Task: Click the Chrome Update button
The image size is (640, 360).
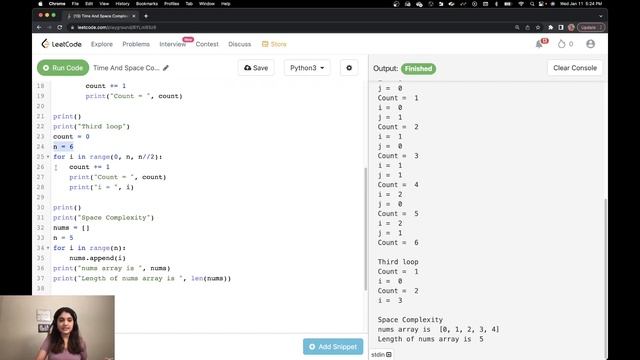Action: (x=591, y=27)
